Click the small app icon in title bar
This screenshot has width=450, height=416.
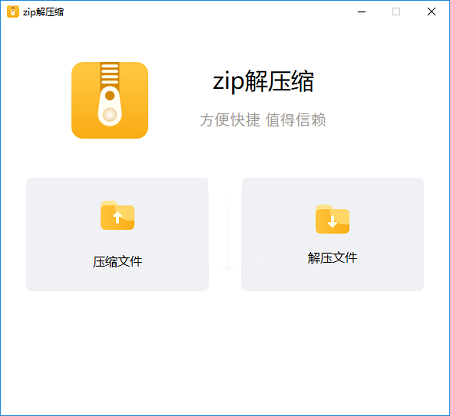pyautogui.click(x=13, y=12)
